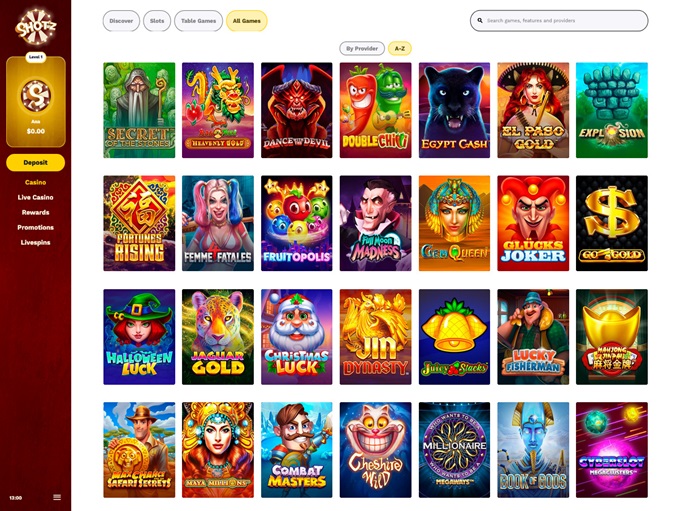Open the hamburger menu icon in sidebar
The width and height of the screenshot is (680, 511).
pyautogui.click(x=57, y=497)
